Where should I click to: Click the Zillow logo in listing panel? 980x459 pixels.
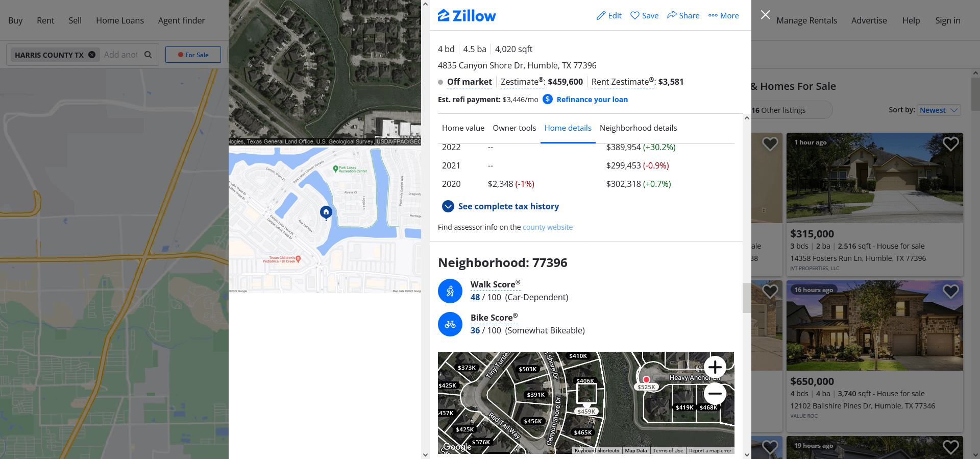pos(467,16)
